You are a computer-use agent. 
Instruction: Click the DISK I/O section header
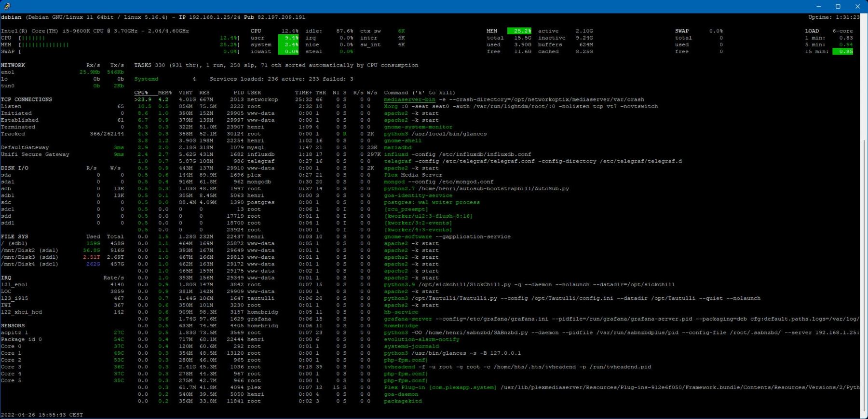point(14,168)
